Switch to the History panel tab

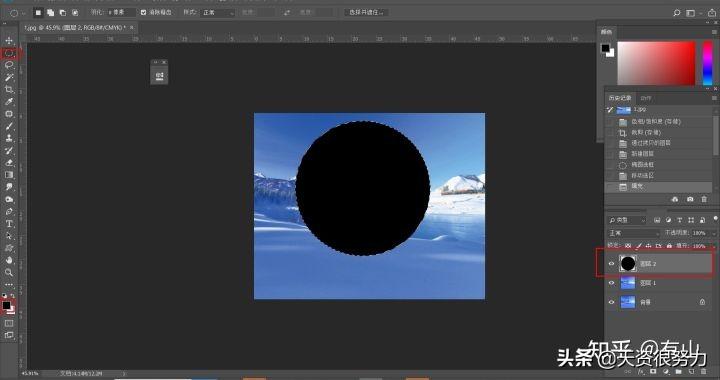tap(620, 98)
